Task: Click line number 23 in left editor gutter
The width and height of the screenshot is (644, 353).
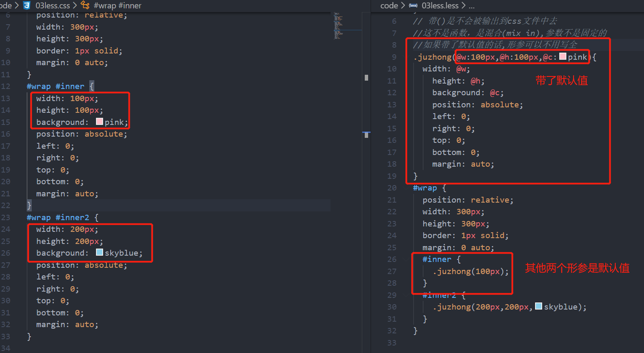Action: click(x=5, y=218)
